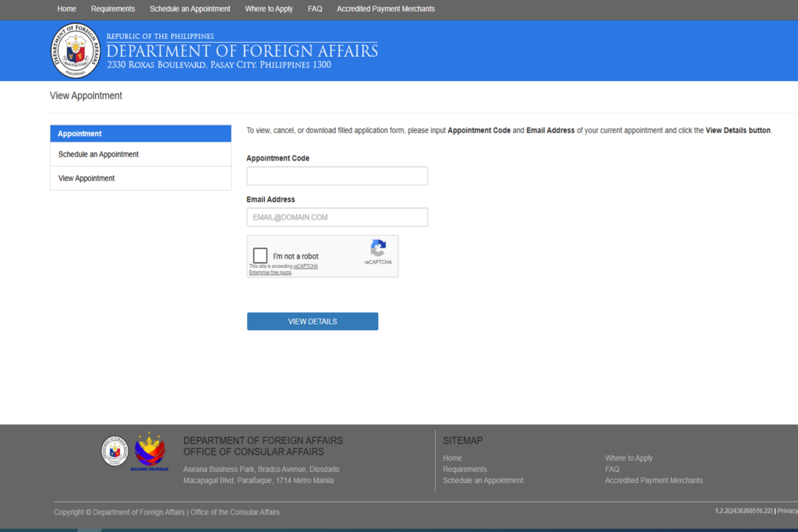Viewport: 798px width, 532px height.
Task: Open Where to Apply in top navigation
Action: pos(269,9)
